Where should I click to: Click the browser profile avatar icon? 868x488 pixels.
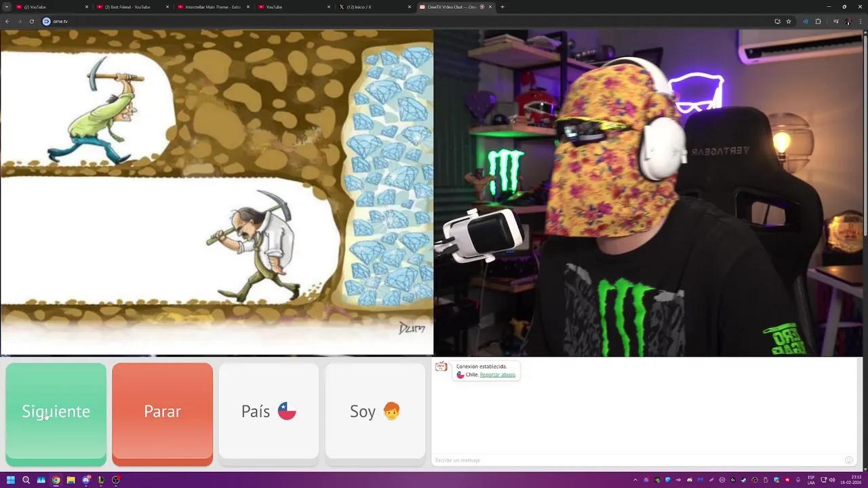(848, 21)
